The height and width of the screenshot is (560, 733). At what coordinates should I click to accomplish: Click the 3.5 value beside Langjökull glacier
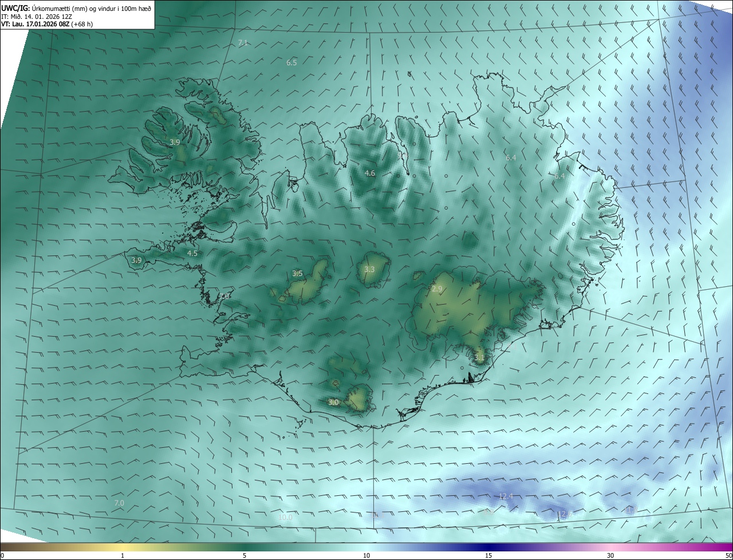(x=297, y=274)
